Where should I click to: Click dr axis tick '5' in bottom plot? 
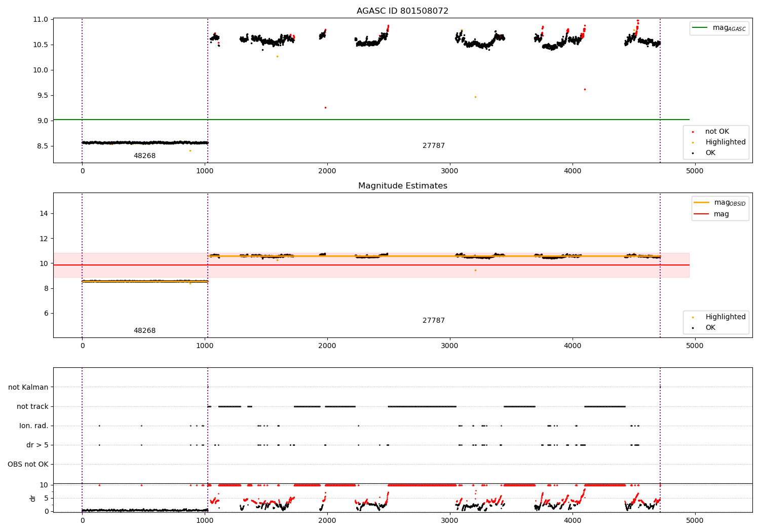click(47, 498)
